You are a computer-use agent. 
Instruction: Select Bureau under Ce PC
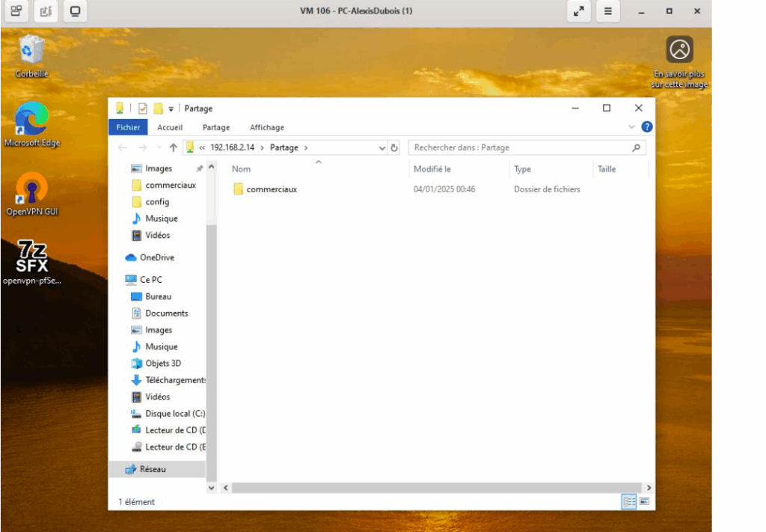click(159, 296)
